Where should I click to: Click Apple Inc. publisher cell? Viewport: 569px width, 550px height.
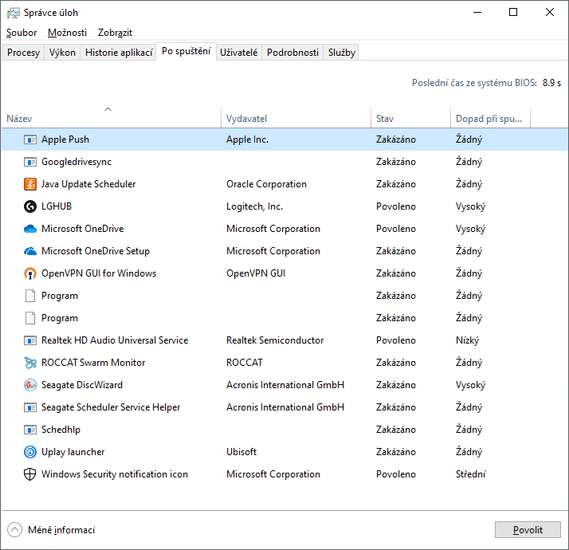(247, 140)
